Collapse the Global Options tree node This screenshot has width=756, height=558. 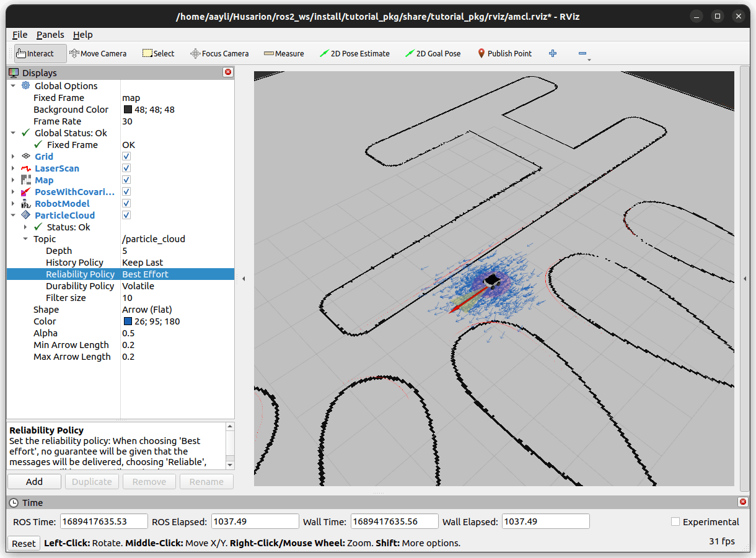(x=13, y=86)
